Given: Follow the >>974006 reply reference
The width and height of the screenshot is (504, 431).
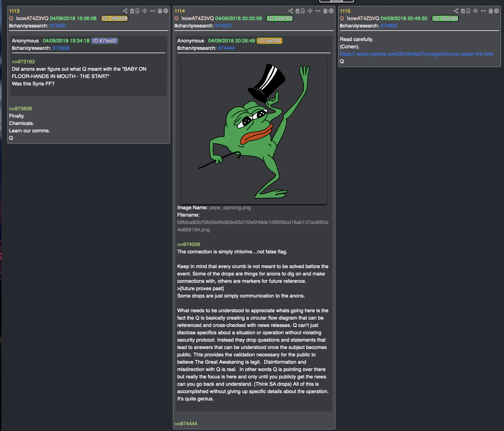Looking at the screenshot, I should point(188,244).
